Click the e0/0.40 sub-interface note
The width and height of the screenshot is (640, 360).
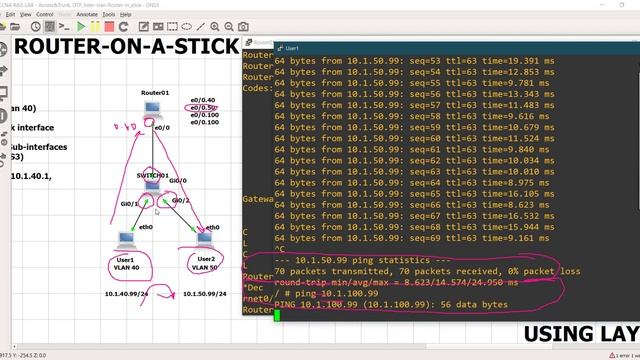coord(203,100)
